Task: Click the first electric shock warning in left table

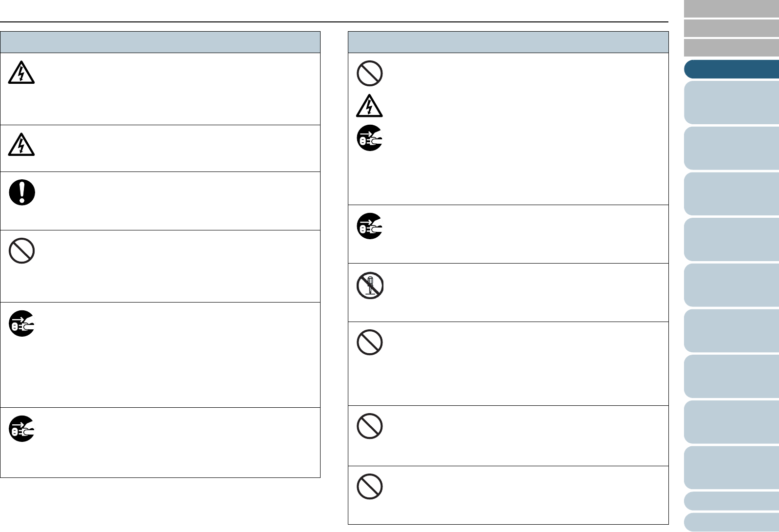Action: [x=21, y=74]
